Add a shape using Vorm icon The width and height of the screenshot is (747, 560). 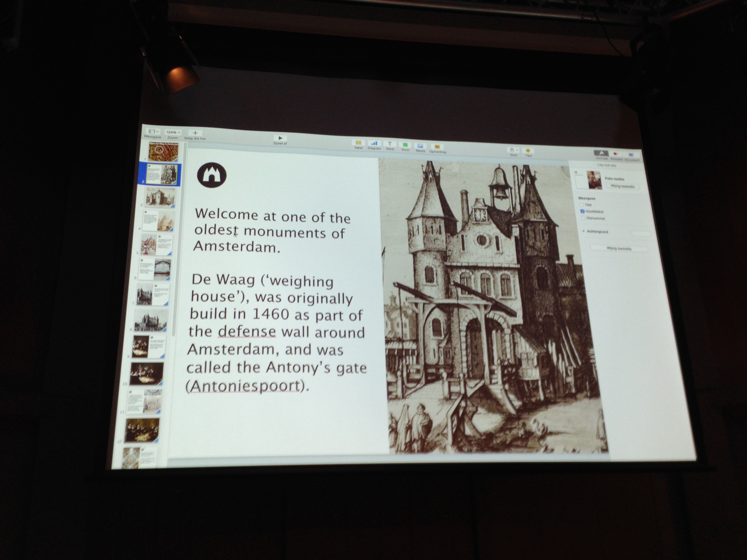405,145
